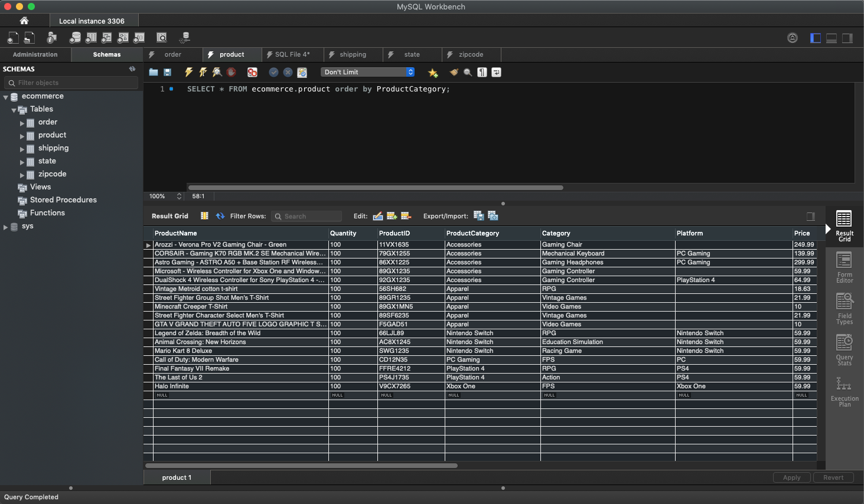The image size is (864, 504).
Task: Import records from external file
Action: (x=493, y=216)
